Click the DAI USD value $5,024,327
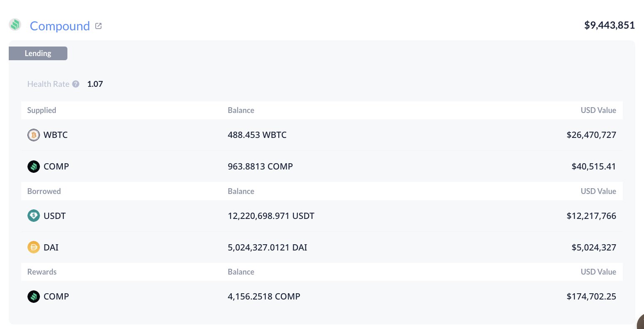The image size is (644, 329). click(594, 248)
